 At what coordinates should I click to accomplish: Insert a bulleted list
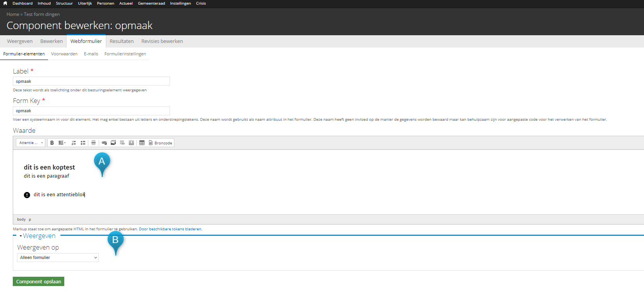coord(83,143)
